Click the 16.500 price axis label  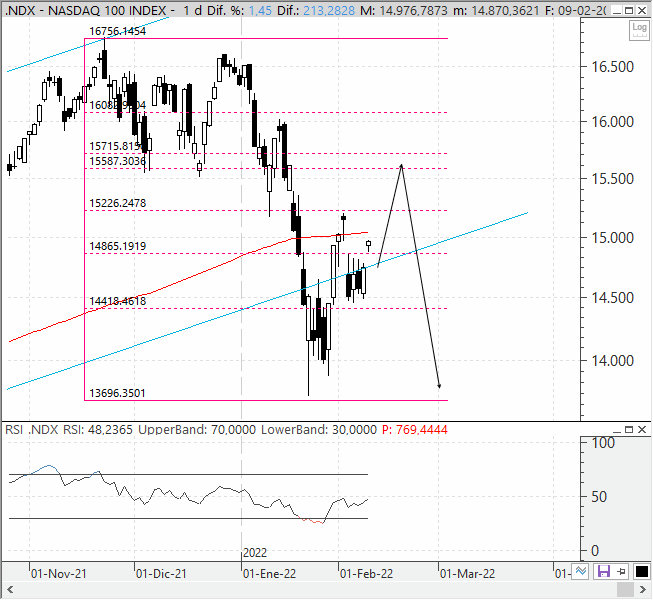[613, 67]
